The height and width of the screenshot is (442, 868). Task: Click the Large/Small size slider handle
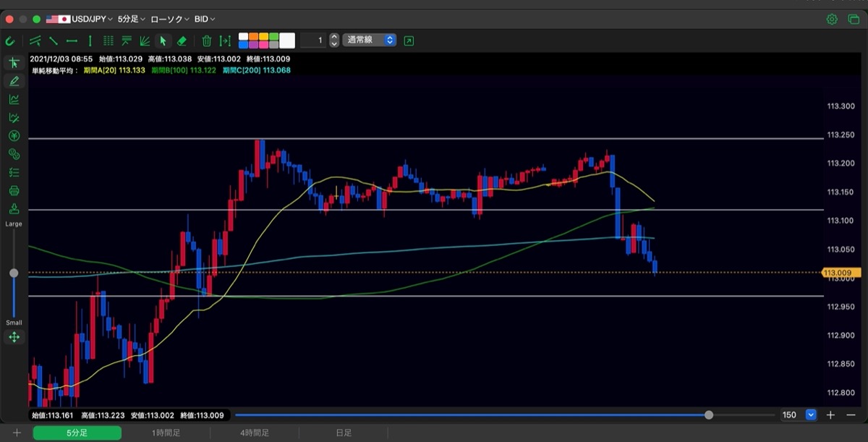[14, 273]
